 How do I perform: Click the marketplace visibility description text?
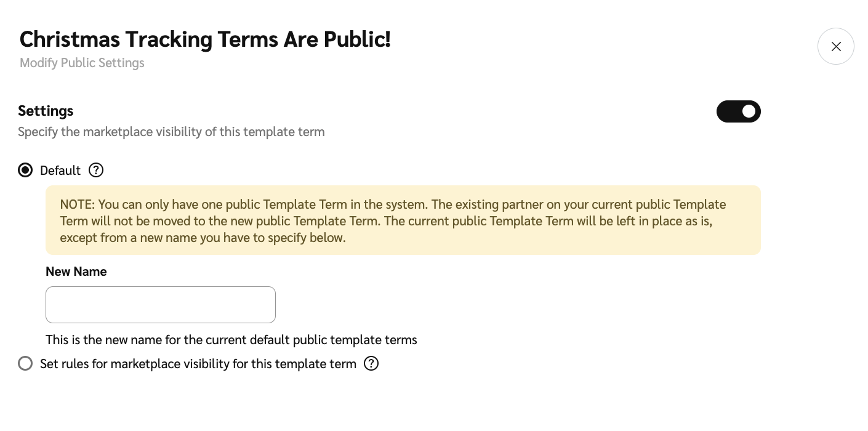(x=171, y=132)
